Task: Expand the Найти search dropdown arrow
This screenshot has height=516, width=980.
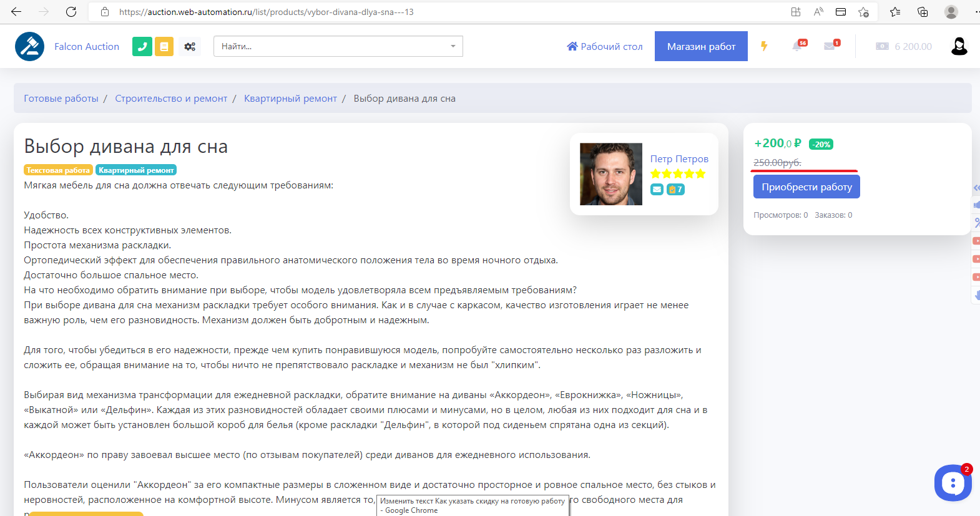Action: (x=453, y=46)
